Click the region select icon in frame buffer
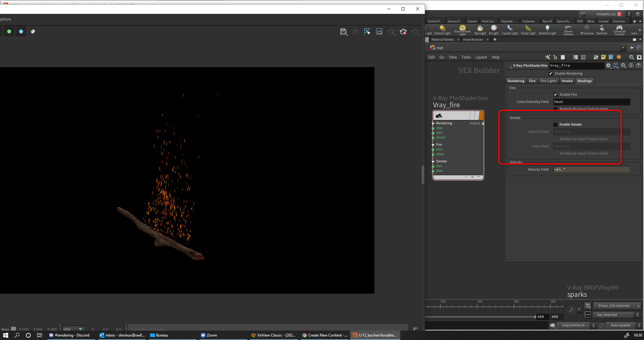Viewport: 644px width, 340px height. pyautogui.click(x=367, y=31)
